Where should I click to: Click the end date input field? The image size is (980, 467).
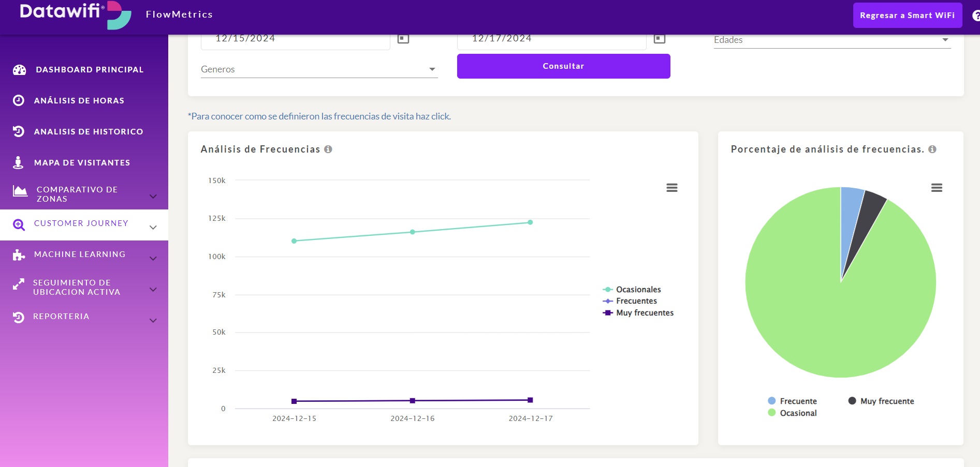pyautogui.click(x=551, y=39)
